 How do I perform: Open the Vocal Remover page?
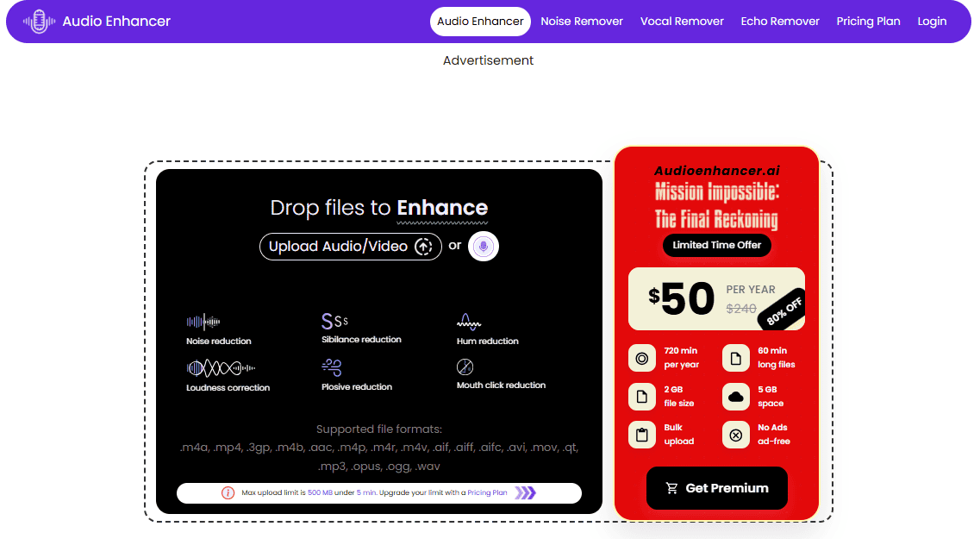(x=682, y=22)
